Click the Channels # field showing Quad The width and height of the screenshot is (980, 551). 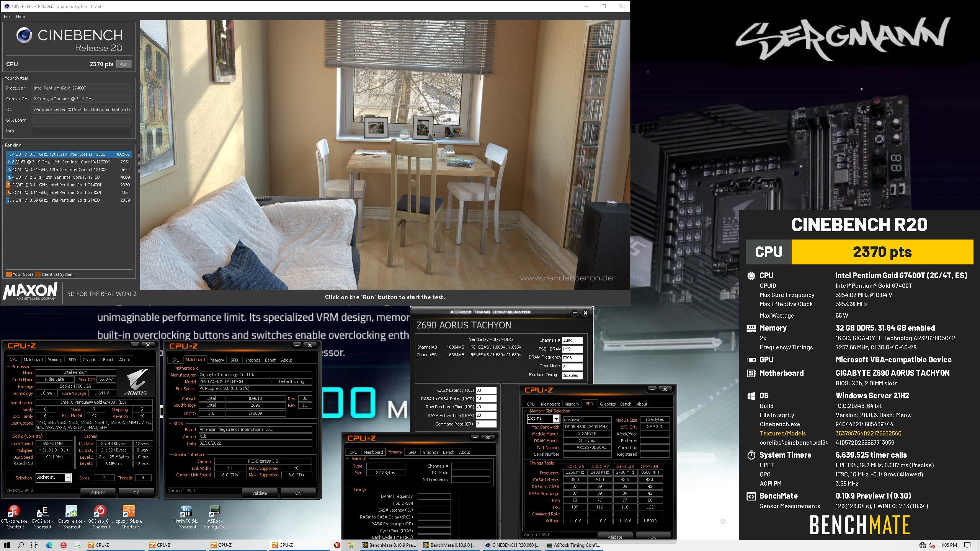point(572,340)
